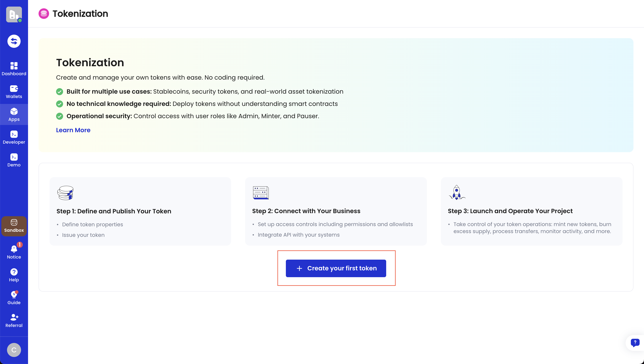Open the Notice bell with notification badge
Image resolution: width=644 pixels, height=364 pixels.
click(14, 249)
